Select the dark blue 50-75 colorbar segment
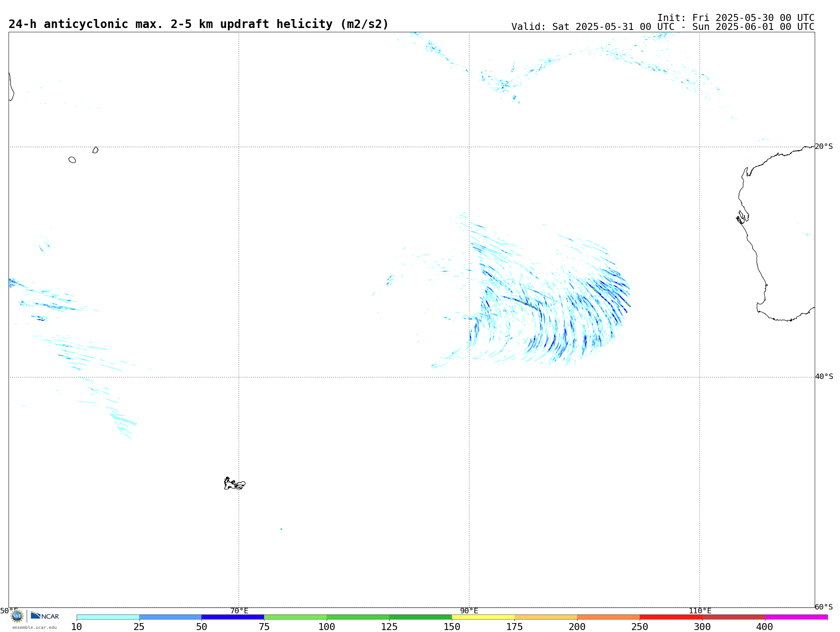Image resolution: width=840 pixels, height=632 pixels. (x=233, y=617)
